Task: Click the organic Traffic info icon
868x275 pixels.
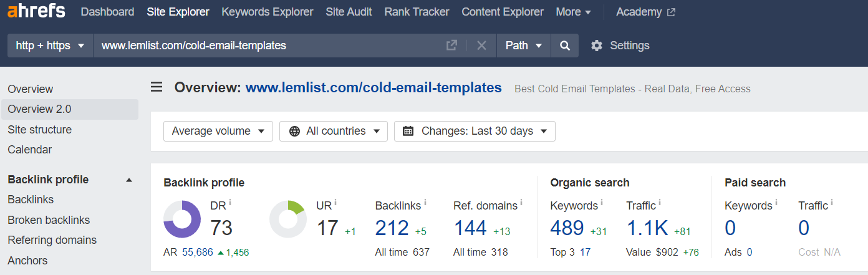Action: (x=660, y=203)
